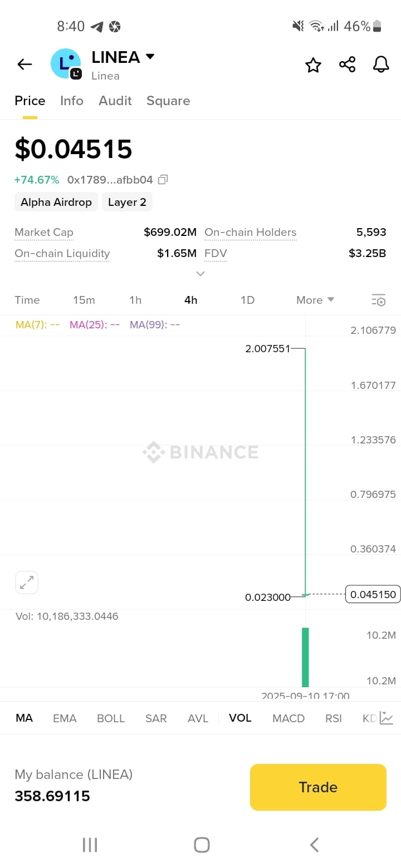Tap the Android home navigation button
The image size is (401, 868).
click(202, 845)
